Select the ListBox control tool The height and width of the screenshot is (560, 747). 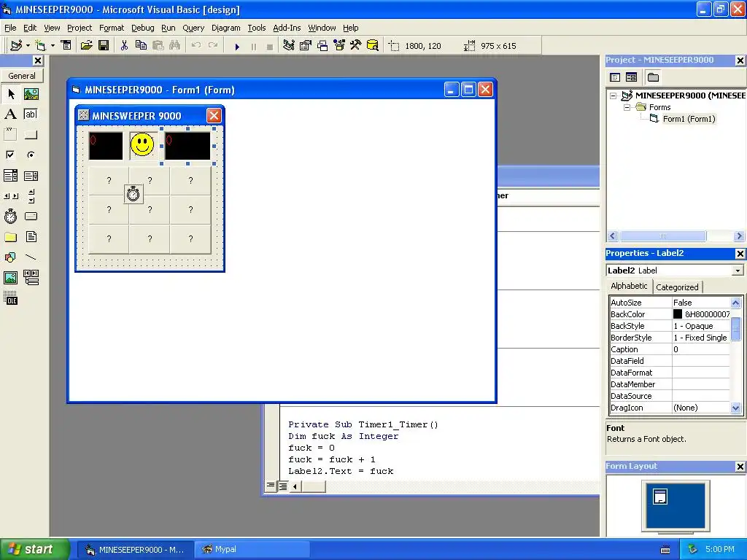[x=31, y=176]
